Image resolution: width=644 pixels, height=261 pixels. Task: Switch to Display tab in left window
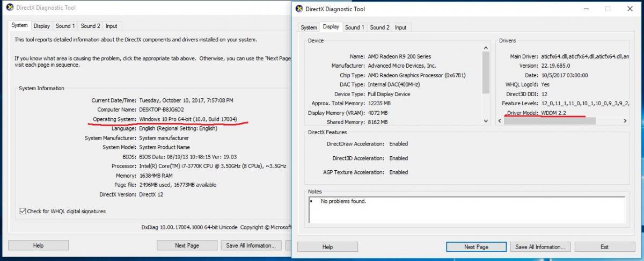pos(41,26)
